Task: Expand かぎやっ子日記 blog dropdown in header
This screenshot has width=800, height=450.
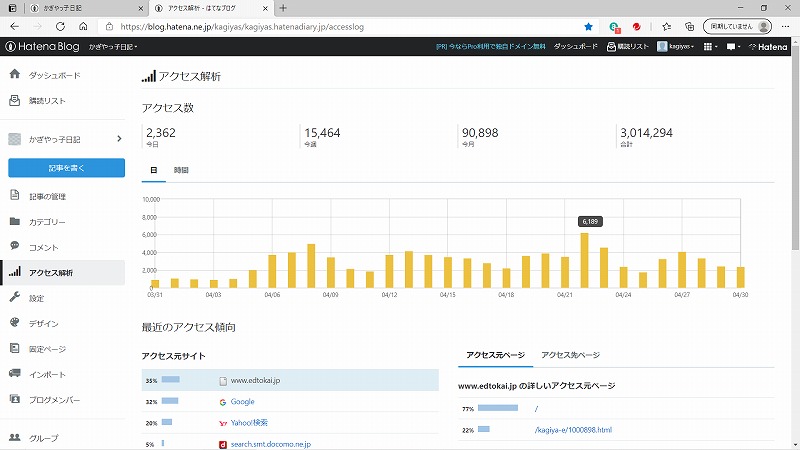Action: (113, 46)
